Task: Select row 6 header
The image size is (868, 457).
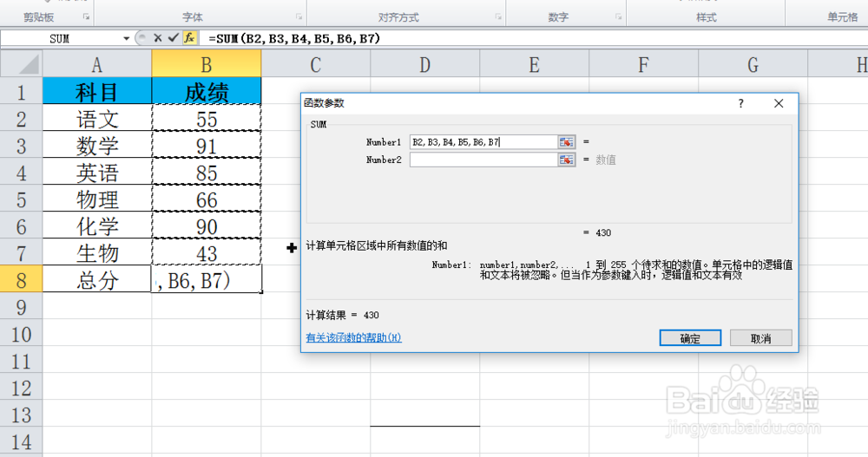Action: 21,226
